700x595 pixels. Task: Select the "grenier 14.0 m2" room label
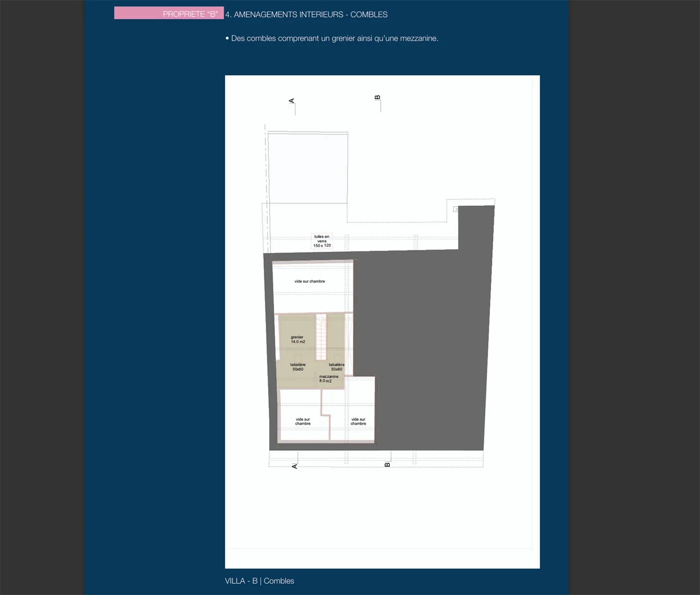point(297,340)
